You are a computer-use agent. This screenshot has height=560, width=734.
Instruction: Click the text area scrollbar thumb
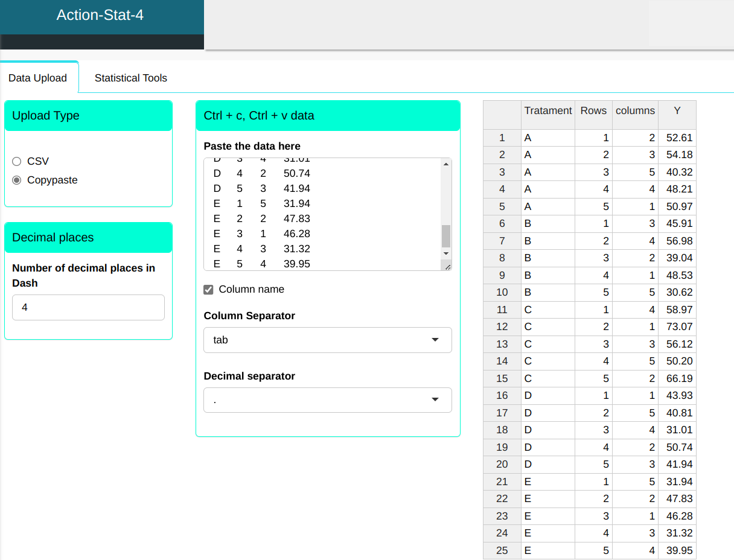(447, 236)
